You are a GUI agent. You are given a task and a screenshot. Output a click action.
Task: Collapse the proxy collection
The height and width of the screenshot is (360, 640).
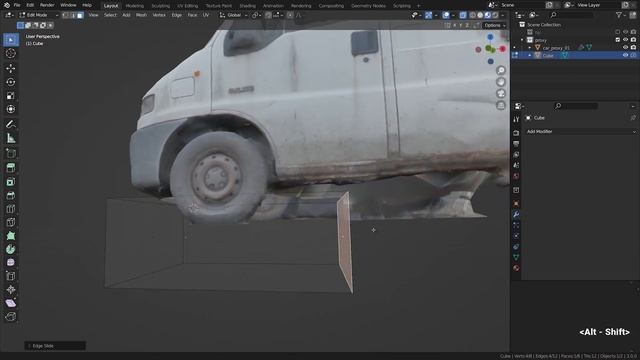pos(522,40)
